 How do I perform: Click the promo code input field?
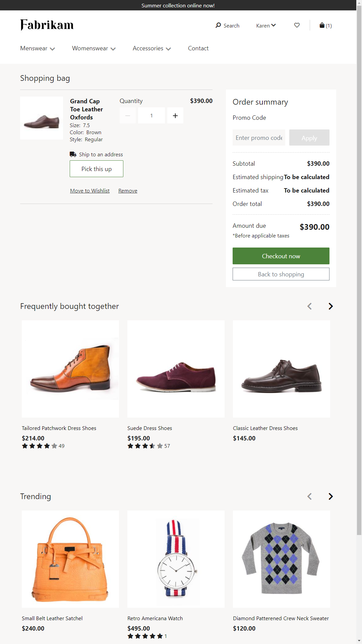[x=258, y=138]
